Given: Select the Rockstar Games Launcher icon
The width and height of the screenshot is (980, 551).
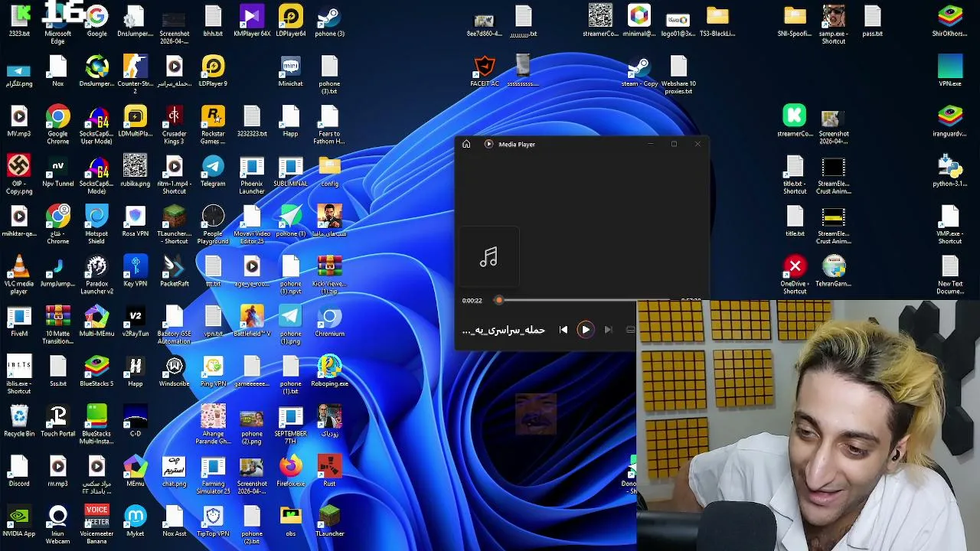Looking at the screenshot, I should 213,124.
